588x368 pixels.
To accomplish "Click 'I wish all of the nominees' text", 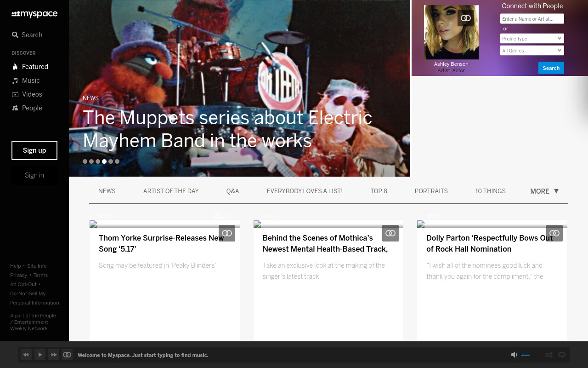I will [485, 271].
